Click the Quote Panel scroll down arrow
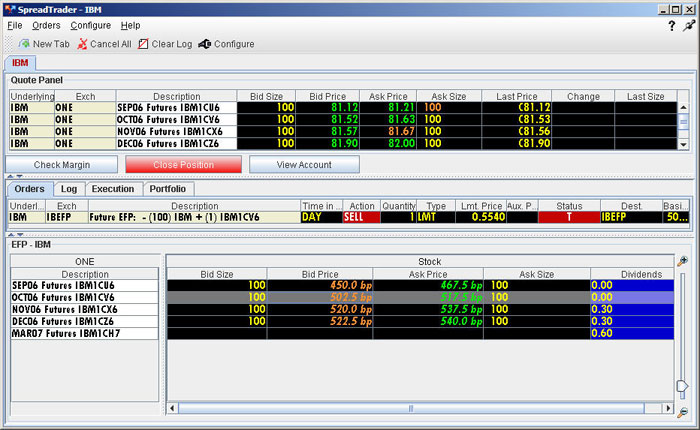 (683, 144)
